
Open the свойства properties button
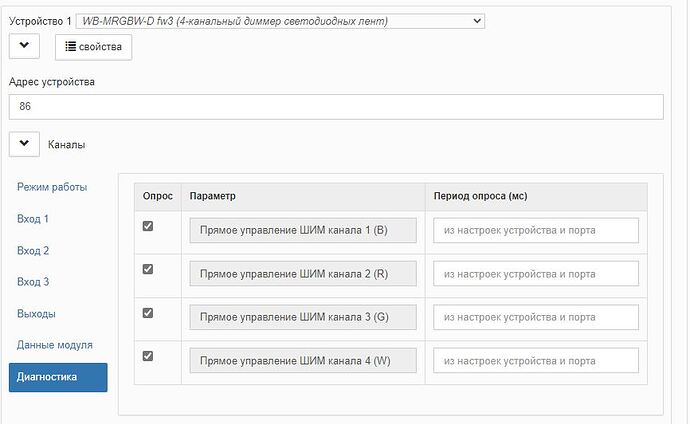point(93,47)
